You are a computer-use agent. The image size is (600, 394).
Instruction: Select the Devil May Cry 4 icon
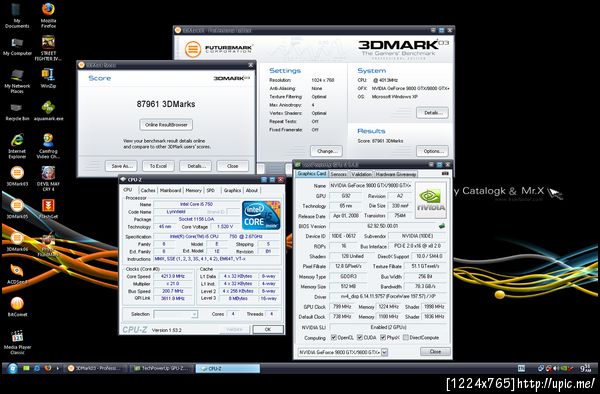click(48, 178)
